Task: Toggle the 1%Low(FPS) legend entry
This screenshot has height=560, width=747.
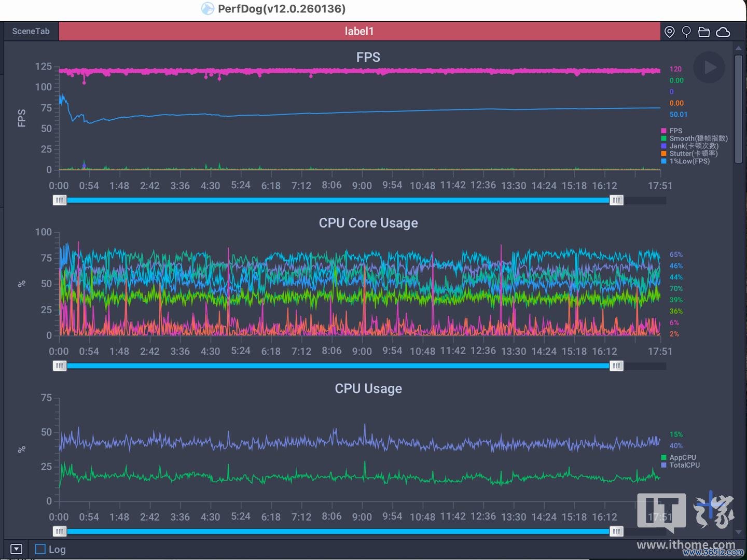Action: click(x=686, y=161)
